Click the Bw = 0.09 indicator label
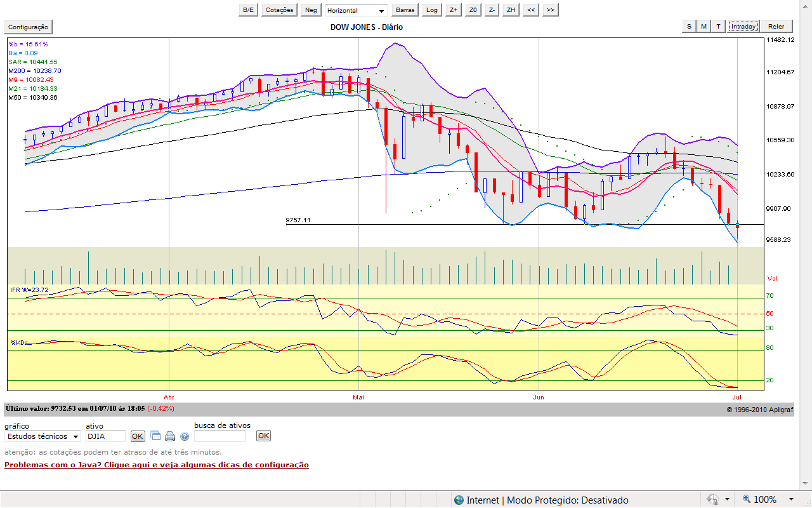This screenshot has height=508, width=812. pos(23,53)
